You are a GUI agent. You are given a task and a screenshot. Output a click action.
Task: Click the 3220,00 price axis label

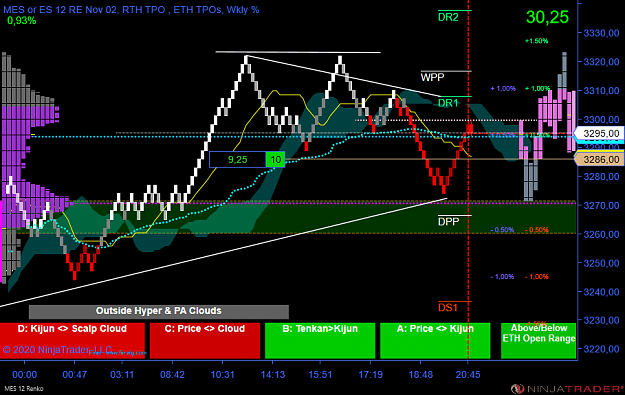601,349
